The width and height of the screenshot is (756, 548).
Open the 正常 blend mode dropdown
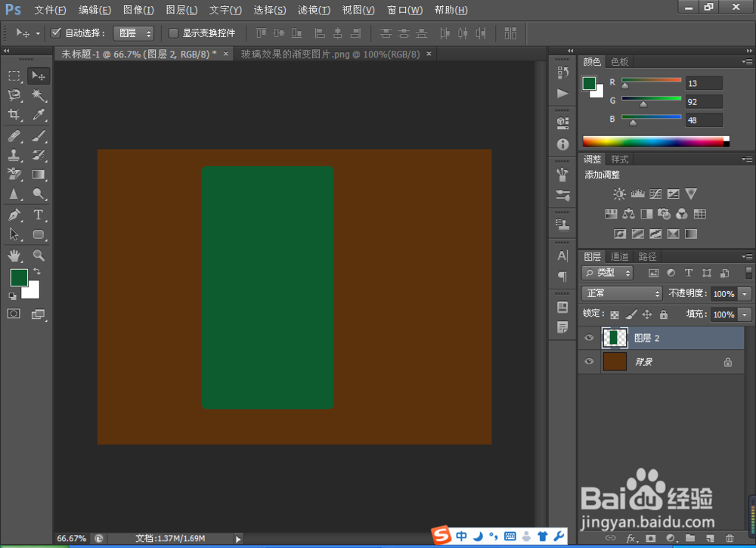pyautogui.click(x=621, y=293)
